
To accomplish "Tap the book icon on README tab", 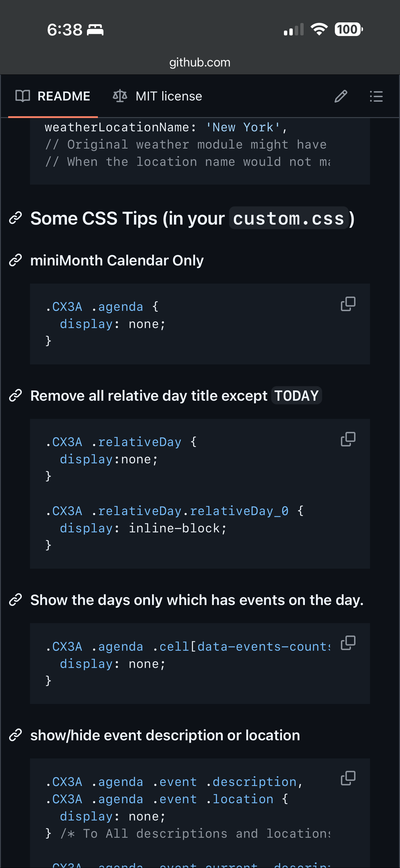I will click(x=23, y=96).
